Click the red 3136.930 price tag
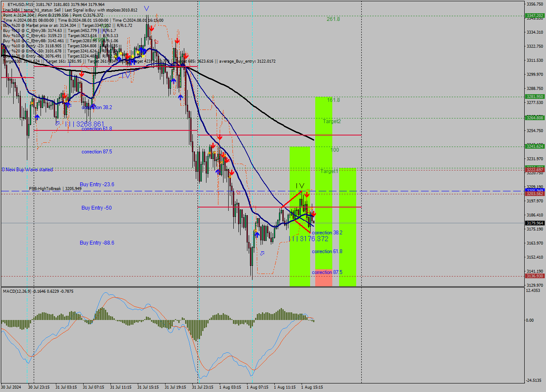This screenshot has width=546, height=392. pyautogui.click(x=535, y=276)
